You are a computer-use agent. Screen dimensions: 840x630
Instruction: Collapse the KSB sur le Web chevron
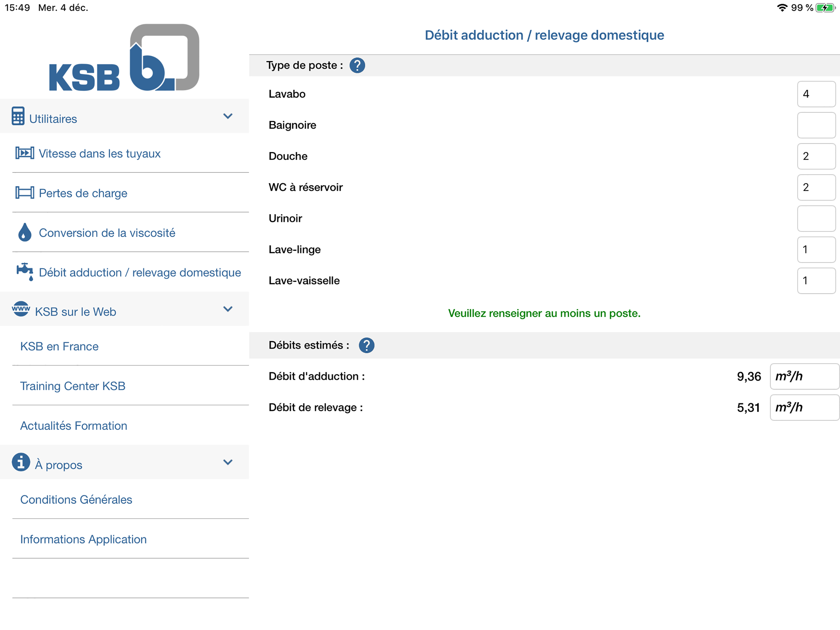(228, 309)
